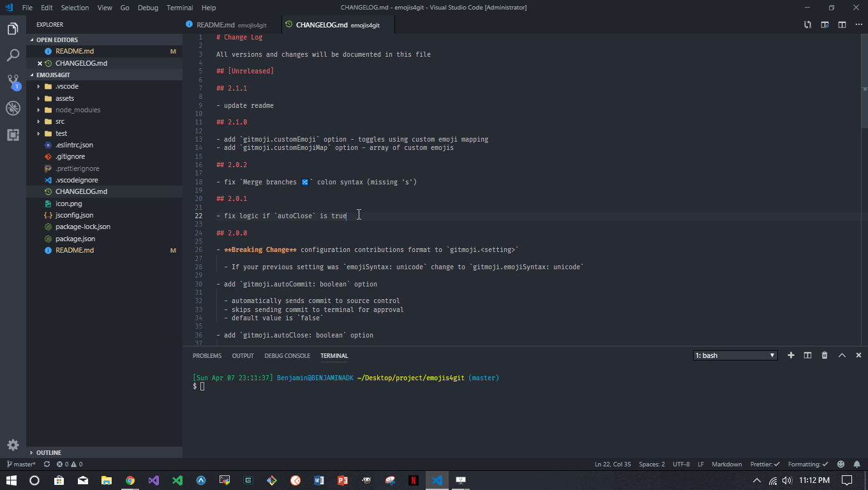Open the Go menu
The height and width of the screenshot is (490, 868).
(x=124, y=8)
